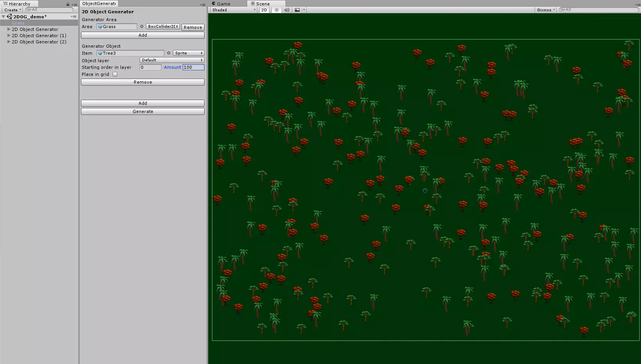Open the Sprite type dropdown
Screen dimensions: 641x364
189,53
